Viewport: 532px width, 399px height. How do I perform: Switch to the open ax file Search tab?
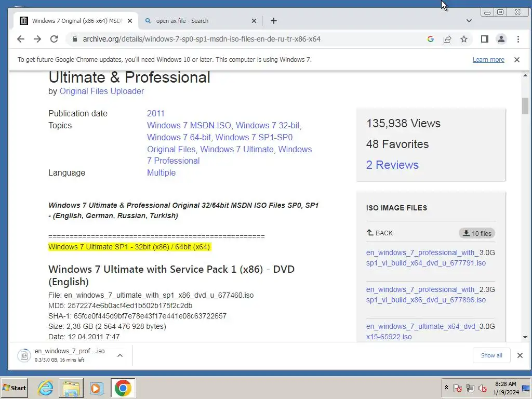coord(200,21)
